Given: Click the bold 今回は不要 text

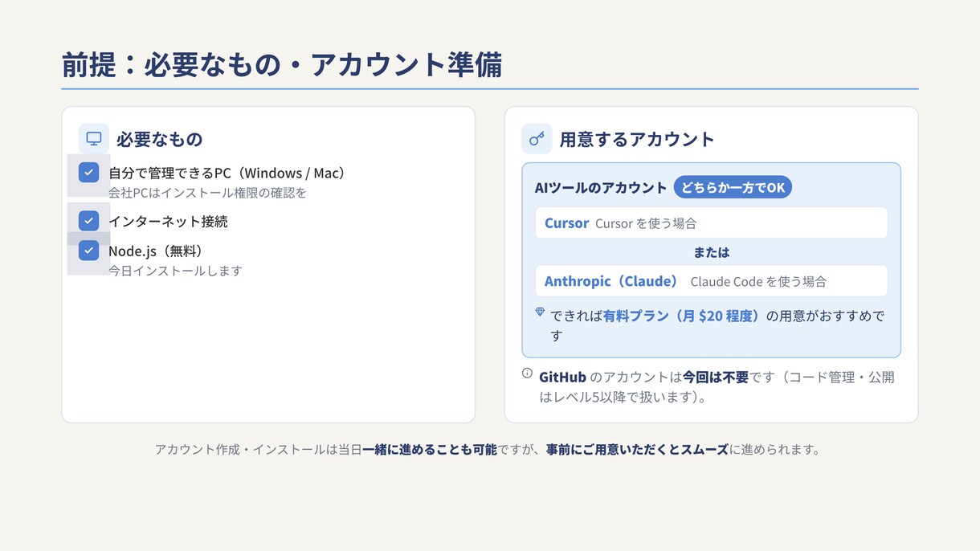Looking at the screenshot, I should pyautogui.click(x=715, y=377).
